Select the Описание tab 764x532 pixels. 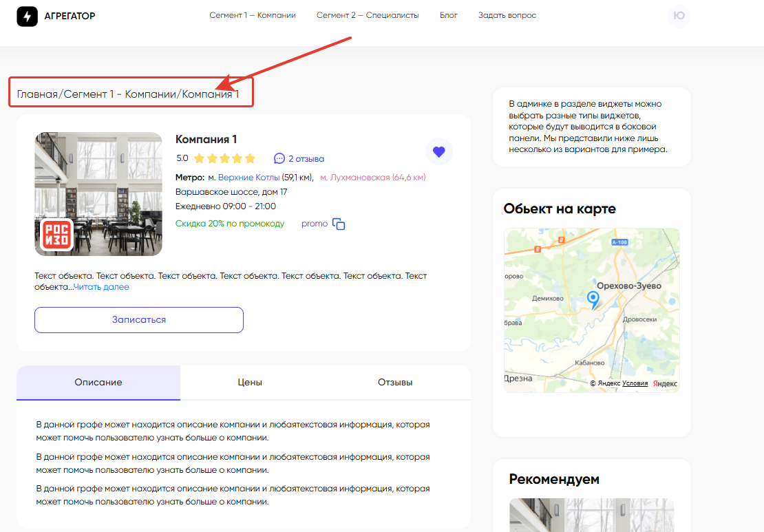point(98,383)
